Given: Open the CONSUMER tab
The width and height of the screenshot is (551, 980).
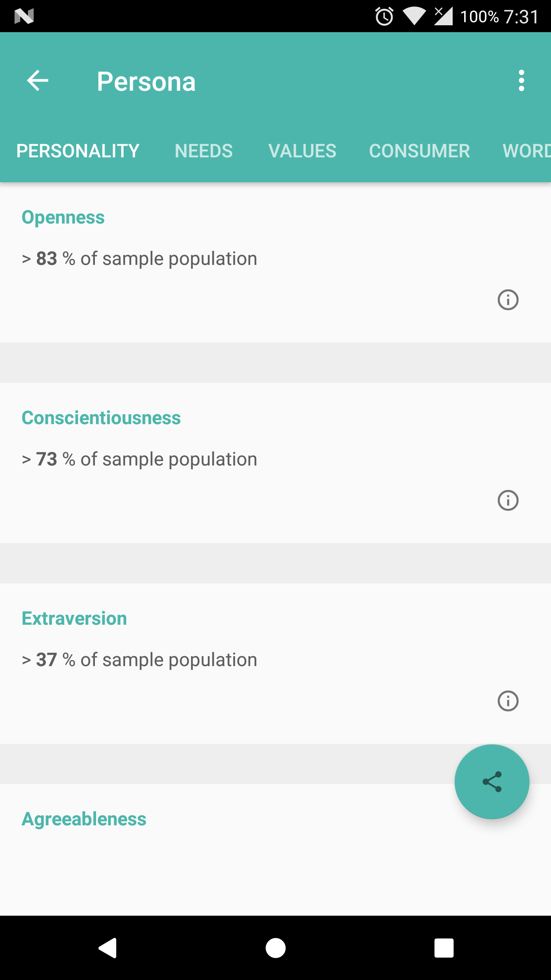Looking at the screenshot, I should click(419, 151).
